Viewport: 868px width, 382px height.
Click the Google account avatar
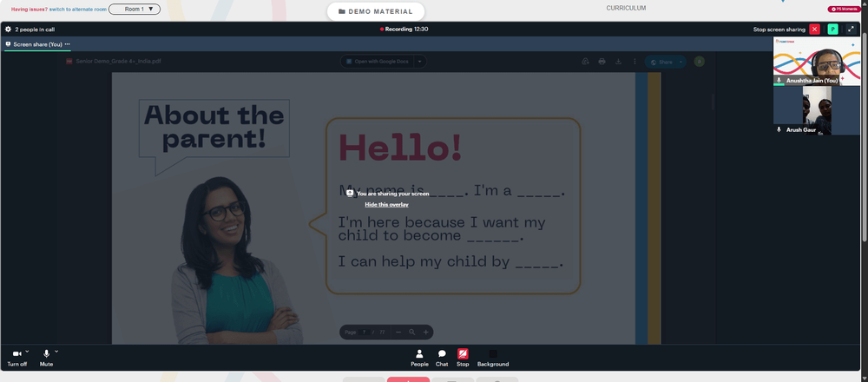[x=699, y=62]
